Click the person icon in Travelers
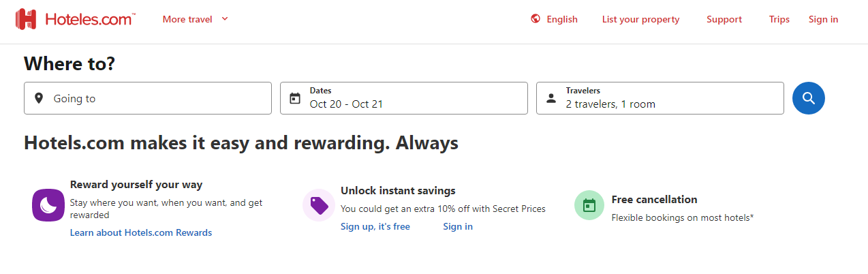Image resolution: width=868 pixels, height=274 pixels. pyautogui.click(x=551, y=98)
